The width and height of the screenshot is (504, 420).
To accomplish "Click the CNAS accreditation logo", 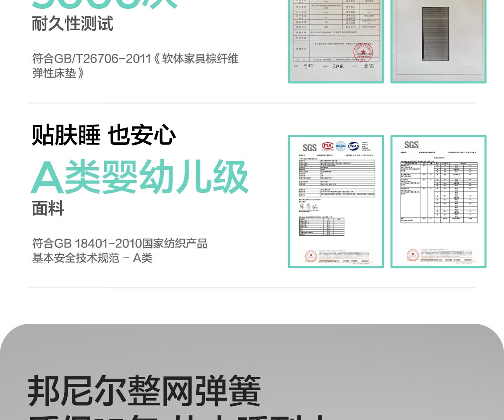I will click(x=353, y=146).
